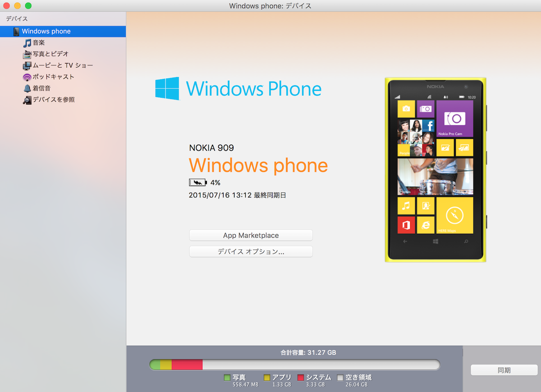Click the orange Windows phone device name

click(258, 165)
